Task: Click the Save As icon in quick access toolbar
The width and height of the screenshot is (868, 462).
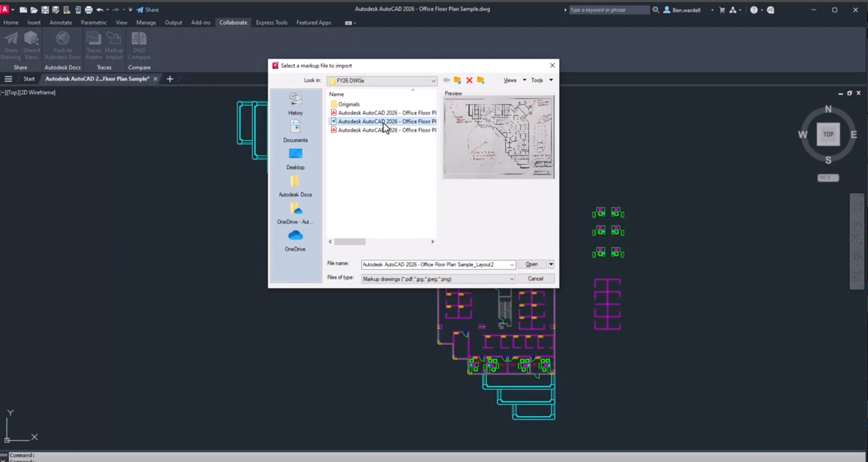Action: (x=56, y=10)
